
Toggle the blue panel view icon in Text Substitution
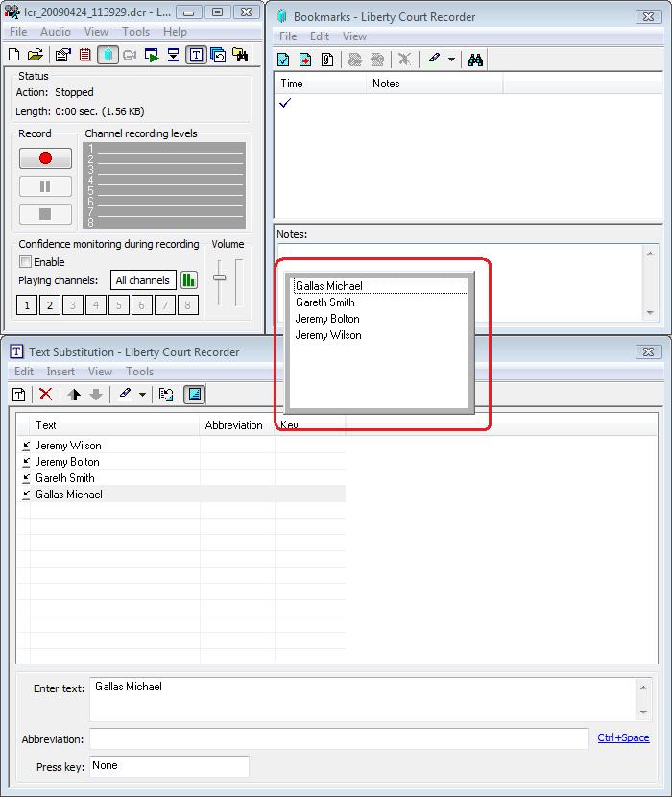click(x=195, y=395)
